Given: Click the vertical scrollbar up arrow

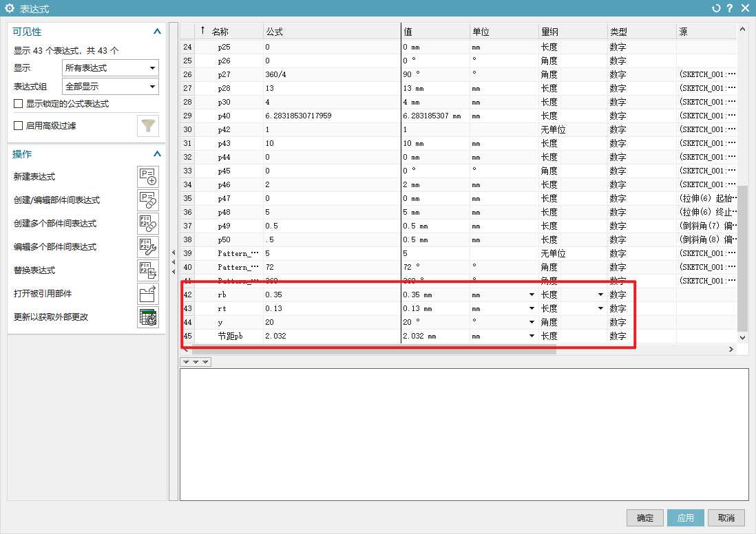Looking at the screenshot, I should 742,29.
